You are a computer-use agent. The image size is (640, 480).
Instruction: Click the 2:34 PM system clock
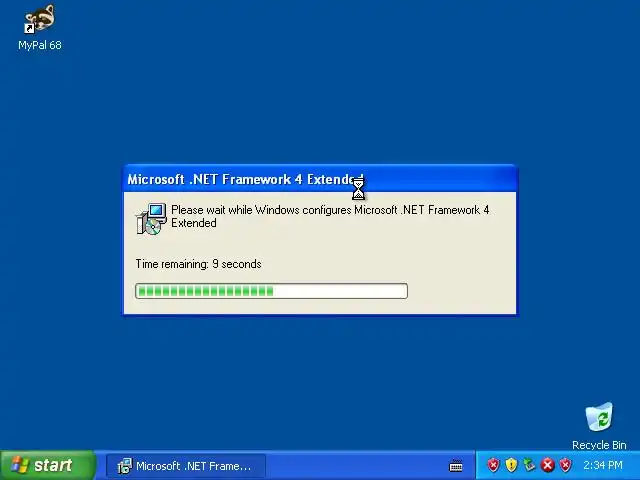point(603,465)
